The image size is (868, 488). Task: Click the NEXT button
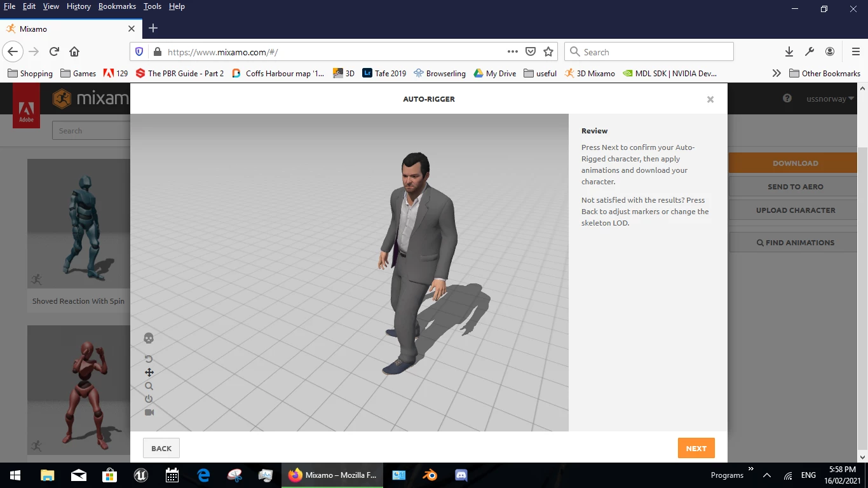pos(696,448)
